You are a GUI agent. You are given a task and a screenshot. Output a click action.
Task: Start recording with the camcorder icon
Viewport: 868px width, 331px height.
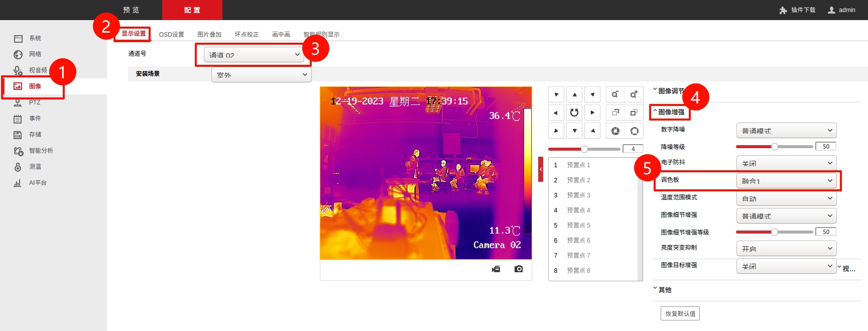[496, 269]
